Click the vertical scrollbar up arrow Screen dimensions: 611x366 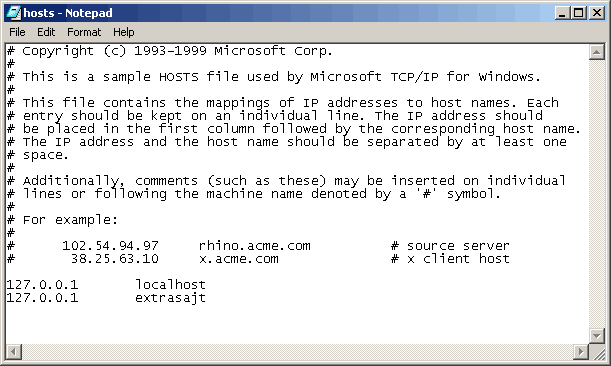click(x=597, y=52)
